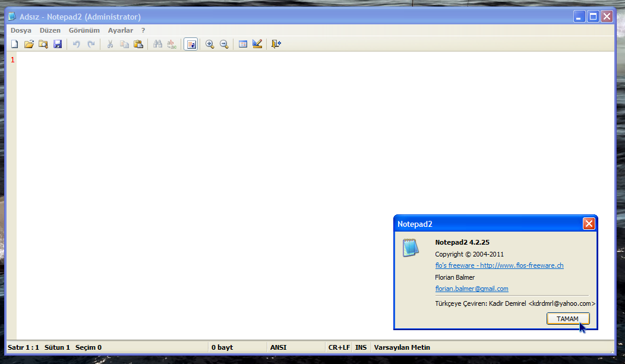The image size is (625, 364).
Task: Click the Copy toolbar icon
Action: [x=124, y=44]
